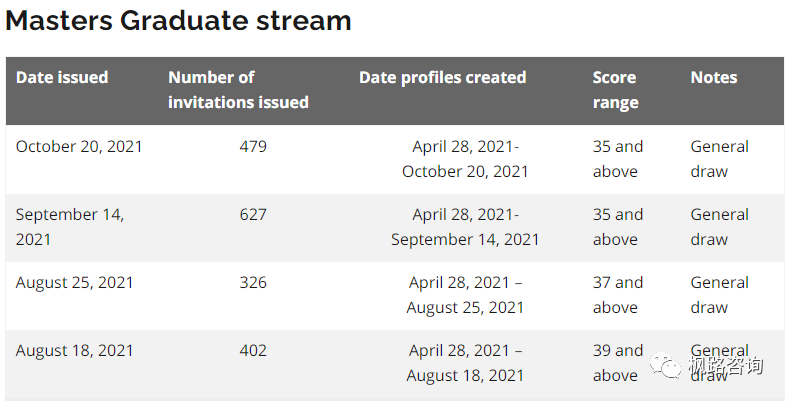Select the August 18, 2021 date cell
Screen dimensions: 789x401
click(x=74, y=350)
